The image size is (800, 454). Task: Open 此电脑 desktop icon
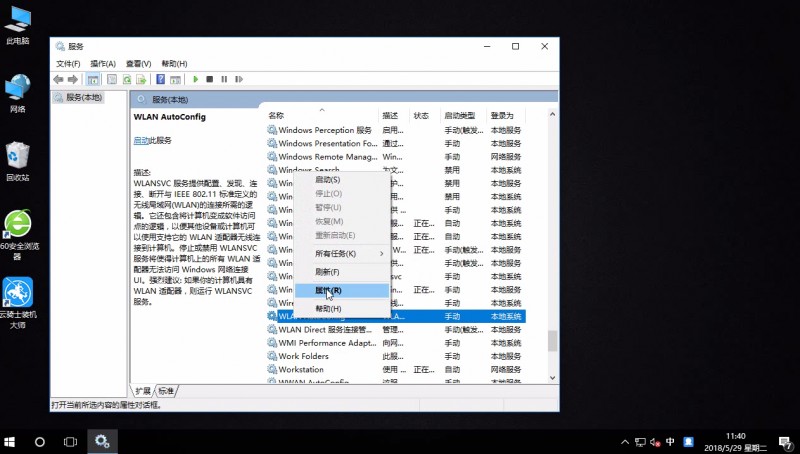(18, 26)
